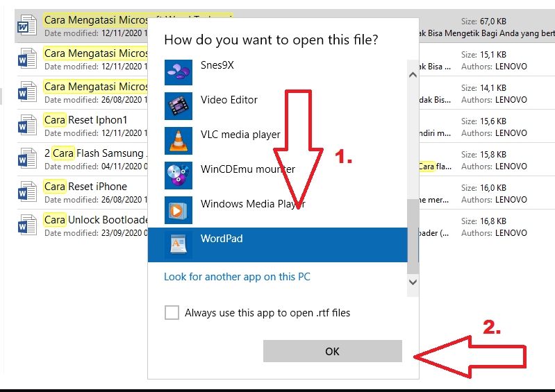The image size is (555, 392).
Task: Click file name Cara Reset iPhone
Action: click(85, 186)
